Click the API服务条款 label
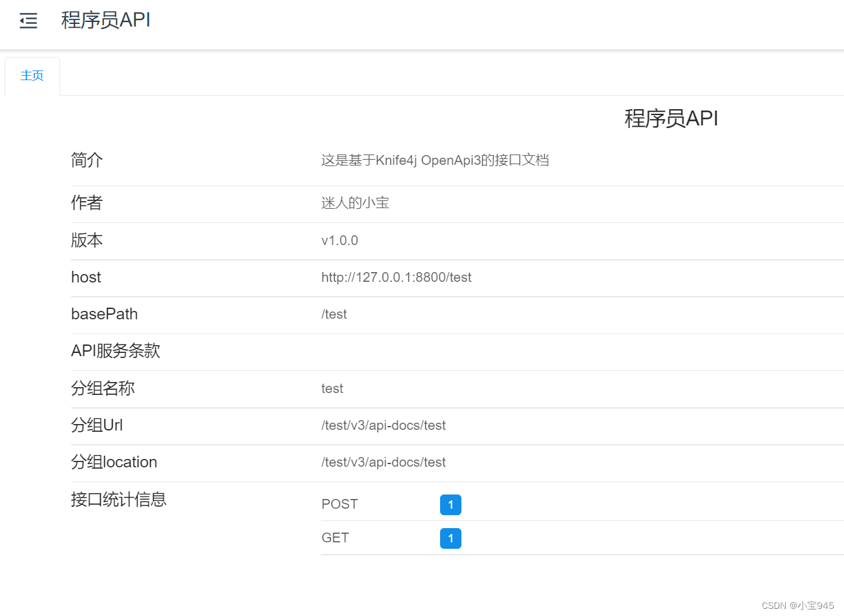The height and width of the screenshot is (616, 844). click(116, 351)
